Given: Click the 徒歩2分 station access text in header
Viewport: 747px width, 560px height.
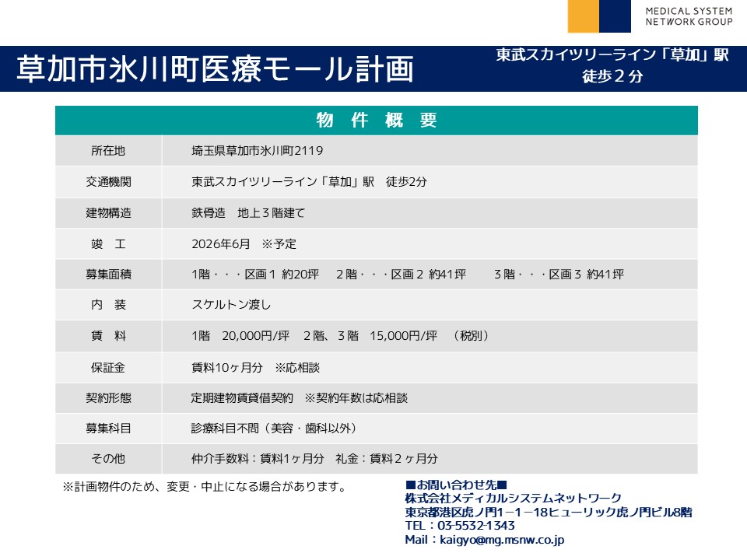Looking at the screenshot, I should point(612,77).
